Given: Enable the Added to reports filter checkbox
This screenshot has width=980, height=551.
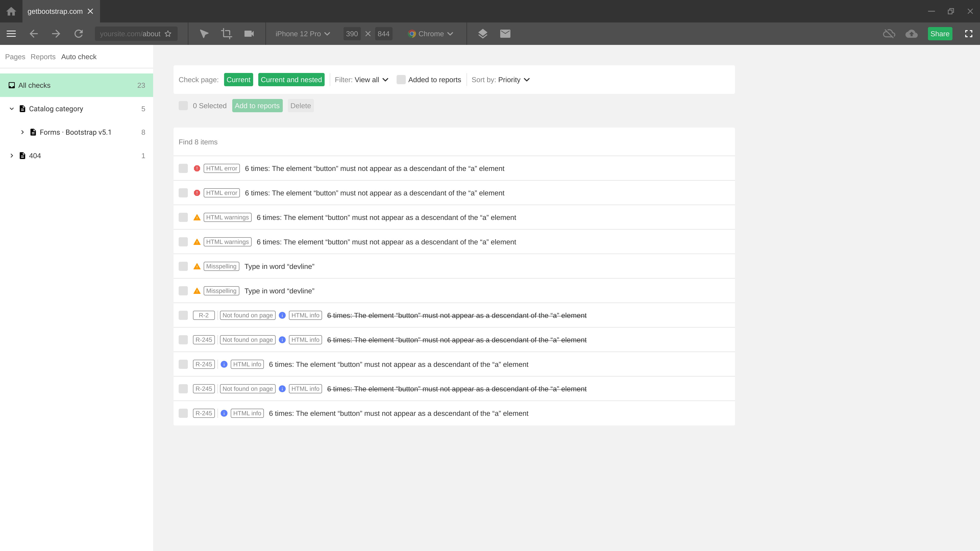Looking at the screenshot, I should tap(401, 80).
